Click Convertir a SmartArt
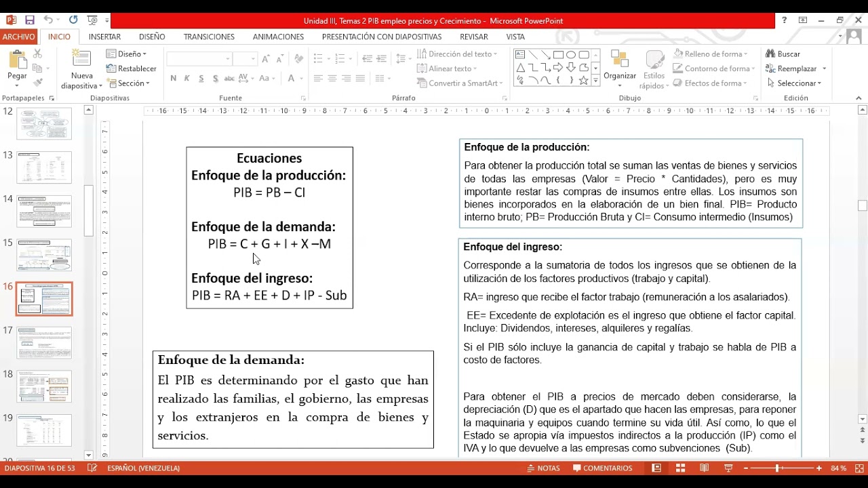868x488 pixels. coord(460,83)
